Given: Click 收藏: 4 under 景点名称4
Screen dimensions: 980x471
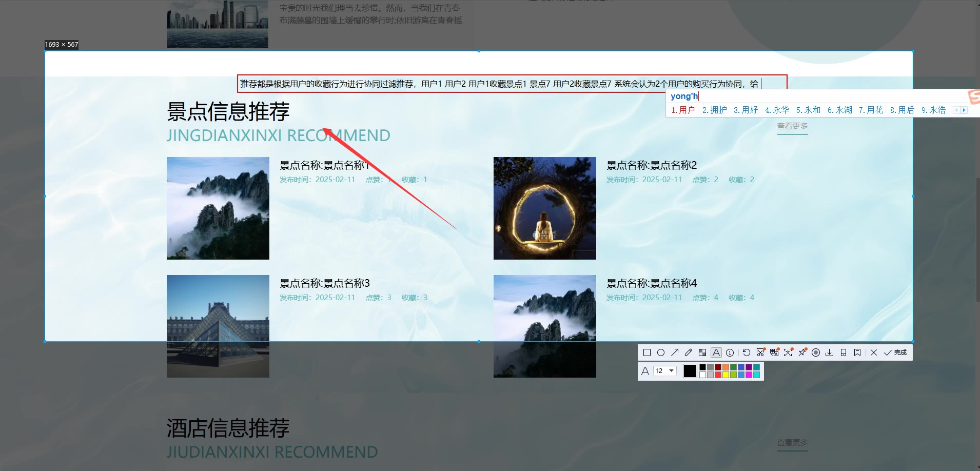Looking at the screenshot, I should point(741,298).
